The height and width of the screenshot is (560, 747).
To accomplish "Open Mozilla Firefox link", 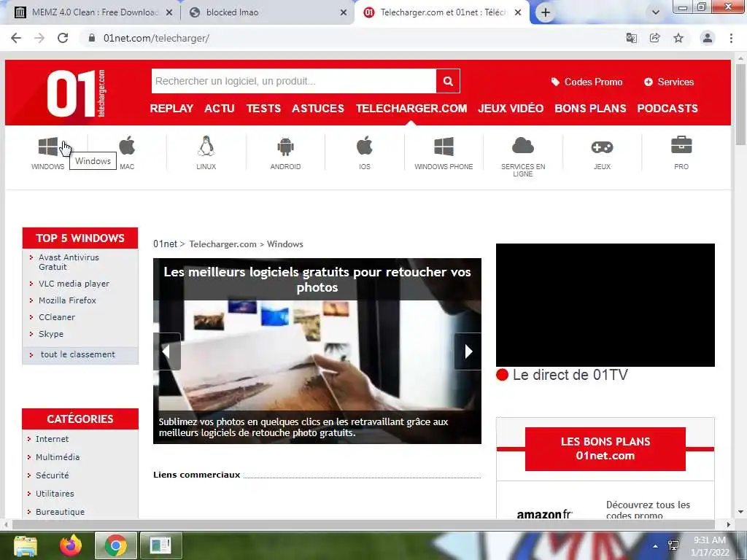I will tap(67, 300).
